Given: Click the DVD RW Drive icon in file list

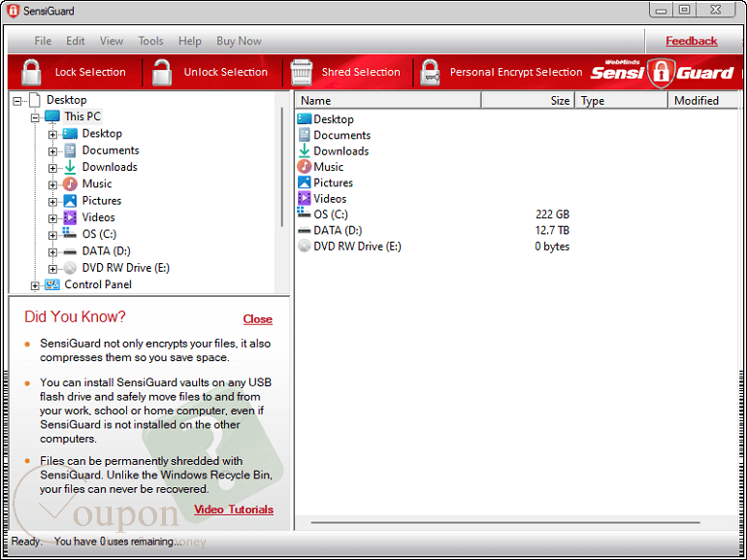Looking at the screenshot, I should tap(305, 246).
